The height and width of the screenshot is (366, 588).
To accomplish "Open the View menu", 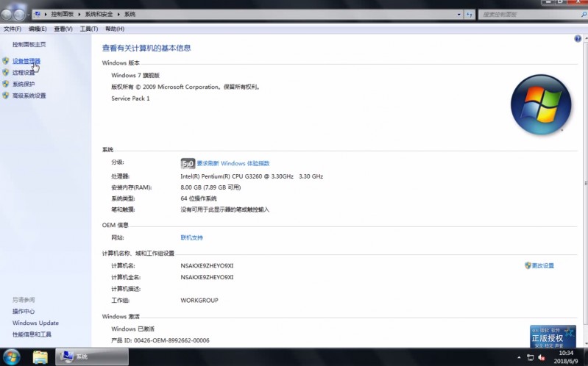I will [x=63, y=29].
